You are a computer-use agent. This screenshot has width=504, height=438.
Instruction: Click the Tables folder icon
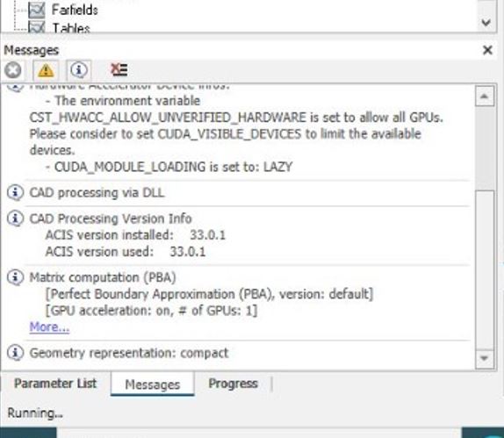pyautogui.click(x=37, y=27)
